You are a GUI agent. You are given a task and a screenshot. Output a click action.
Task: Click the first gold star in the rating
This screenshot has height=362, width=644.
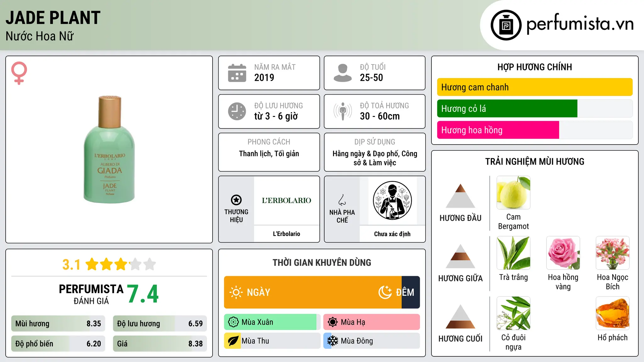[92, 264]
